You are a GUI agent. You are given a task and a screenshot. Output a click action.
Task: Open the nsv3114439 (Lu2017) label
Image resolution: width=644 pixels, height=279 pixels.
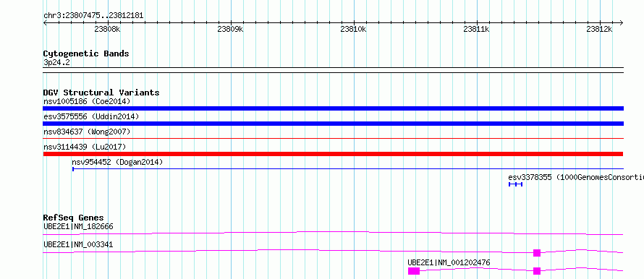pyautogui.click(x=85, y=147)
